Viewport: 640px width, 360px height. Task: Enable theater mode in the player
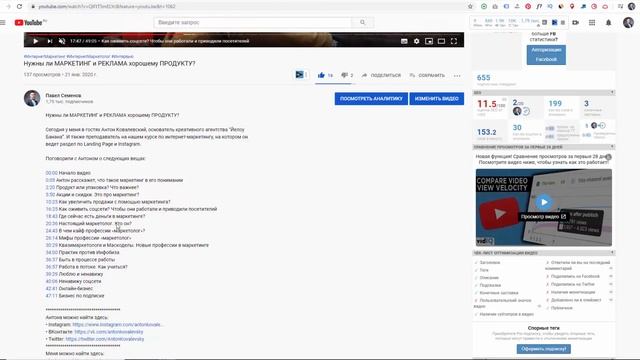pyautogui.click(x=441, y=41)
